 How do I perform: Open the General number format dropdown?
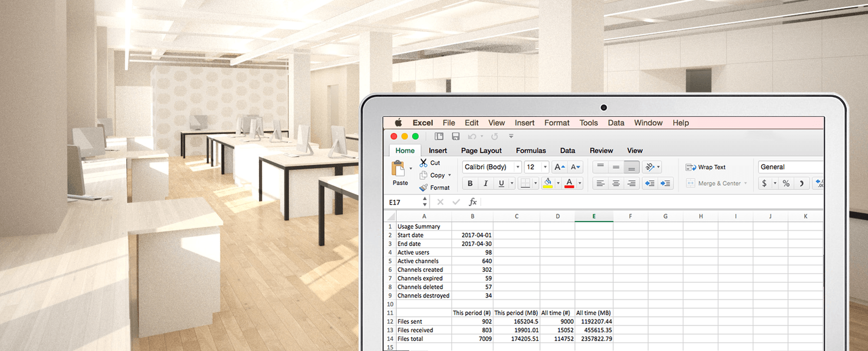(790, 167)
